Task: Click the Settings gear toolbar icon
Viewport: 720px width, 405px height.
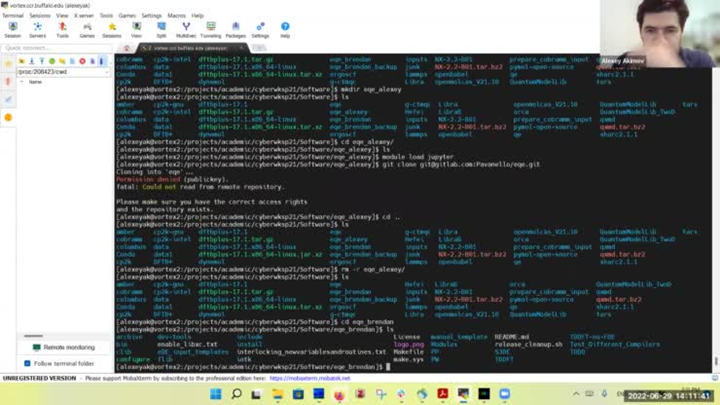Action: coord(260,29)
